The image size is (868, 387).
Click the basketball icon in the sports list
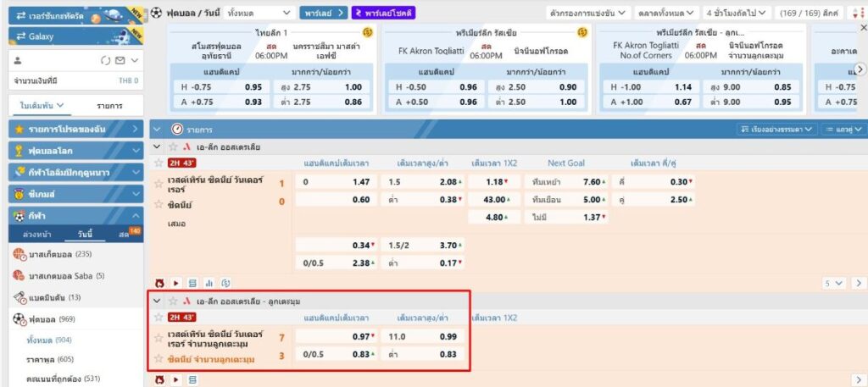(19, 254)
